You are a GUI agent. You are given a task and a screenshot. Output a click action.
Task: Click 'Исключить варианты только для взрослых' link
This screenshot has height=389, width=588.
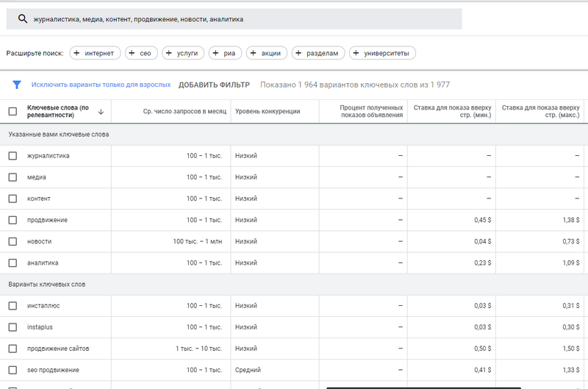click(101, 85)
